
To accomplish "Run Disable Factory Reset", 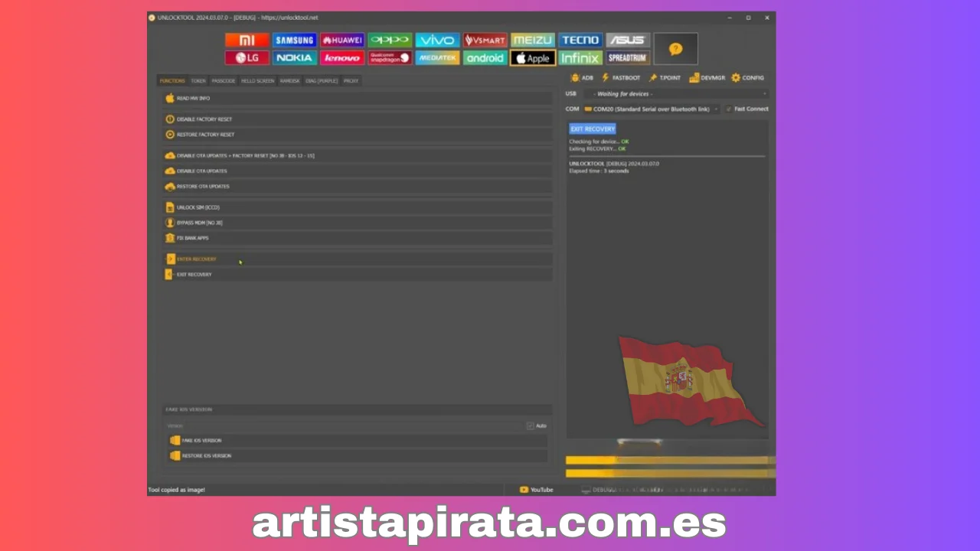I will (x=358, y=119).
